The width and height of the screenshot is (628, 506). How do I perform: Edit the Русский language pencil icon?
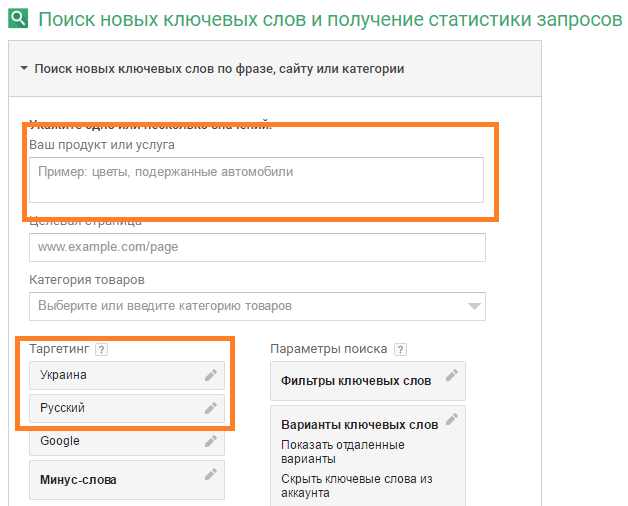pos(211,408)
